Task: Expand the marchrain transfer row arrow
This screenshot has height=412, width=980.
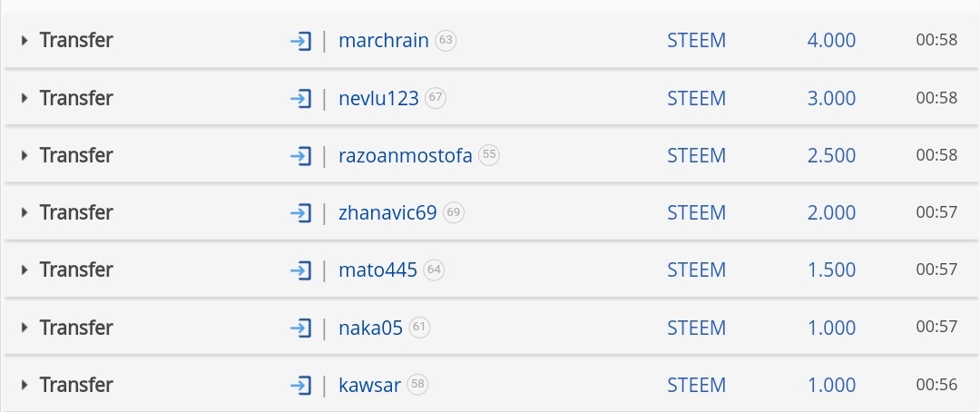Action: click(x=24, y=41)
